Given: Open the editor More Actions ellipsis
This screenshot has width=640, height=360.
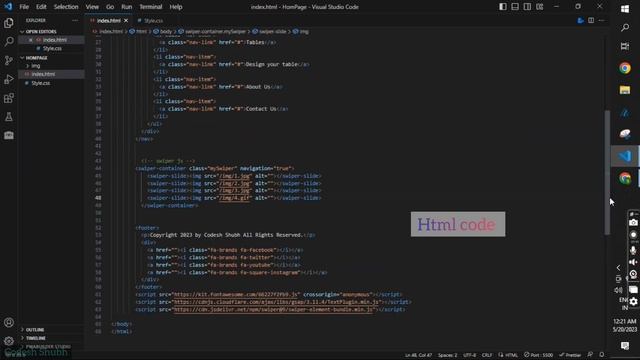Looking at the screenshot, I should click(602, 20).
